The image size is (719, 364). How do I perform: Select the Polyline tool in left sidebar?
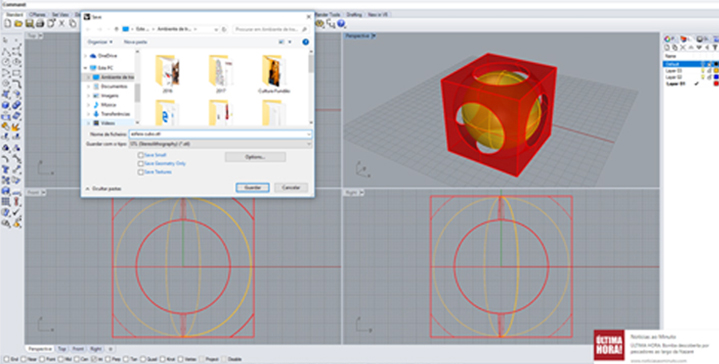click(6, 51)
